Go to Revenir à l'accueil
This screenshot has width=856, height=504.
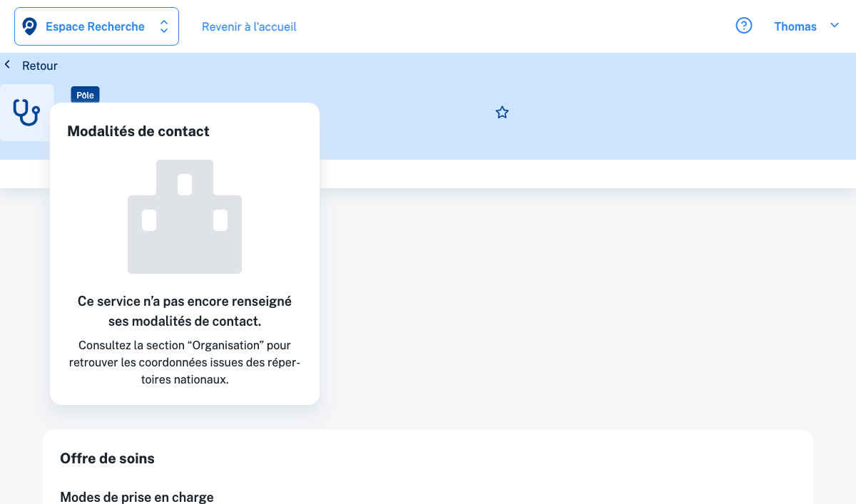point(249,27)
